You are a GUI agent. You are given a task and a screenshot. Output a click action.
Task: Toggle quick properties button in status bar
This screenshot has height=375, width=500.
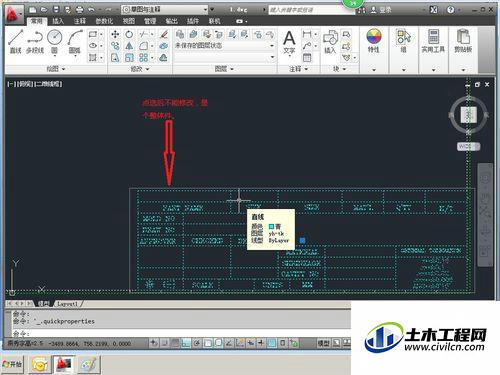point(283,343)
